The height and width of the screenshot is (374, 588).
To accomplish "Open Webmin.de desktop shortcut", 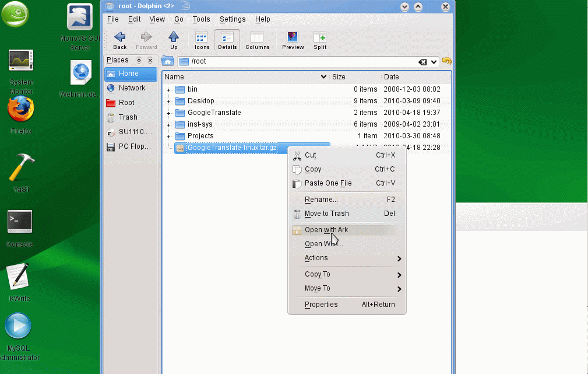I will click(x=80, y=79).
